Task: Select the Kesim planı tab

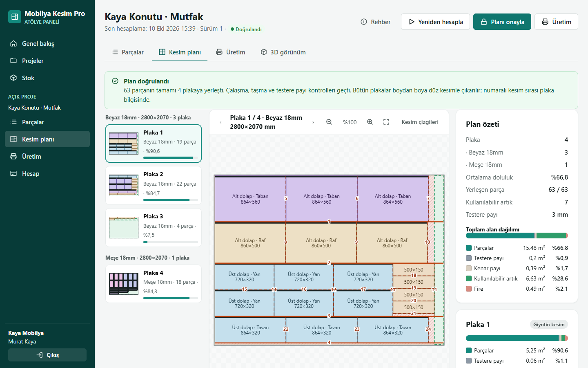Action: pyautogui.click(x=180, y=52)
